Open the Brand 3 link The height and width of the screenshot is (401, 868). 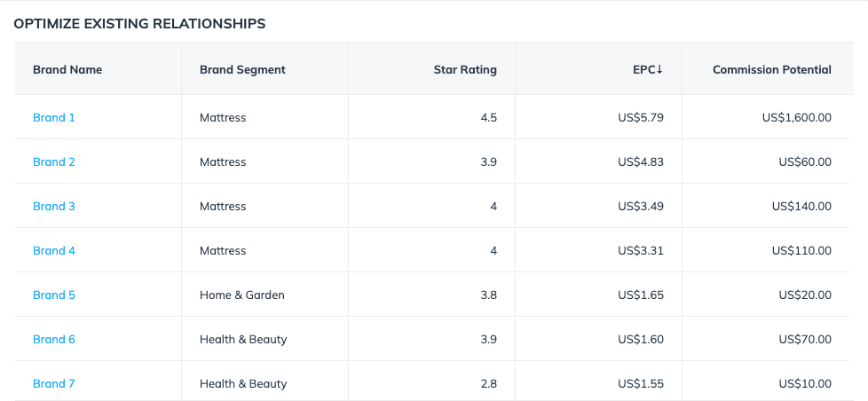54,206
